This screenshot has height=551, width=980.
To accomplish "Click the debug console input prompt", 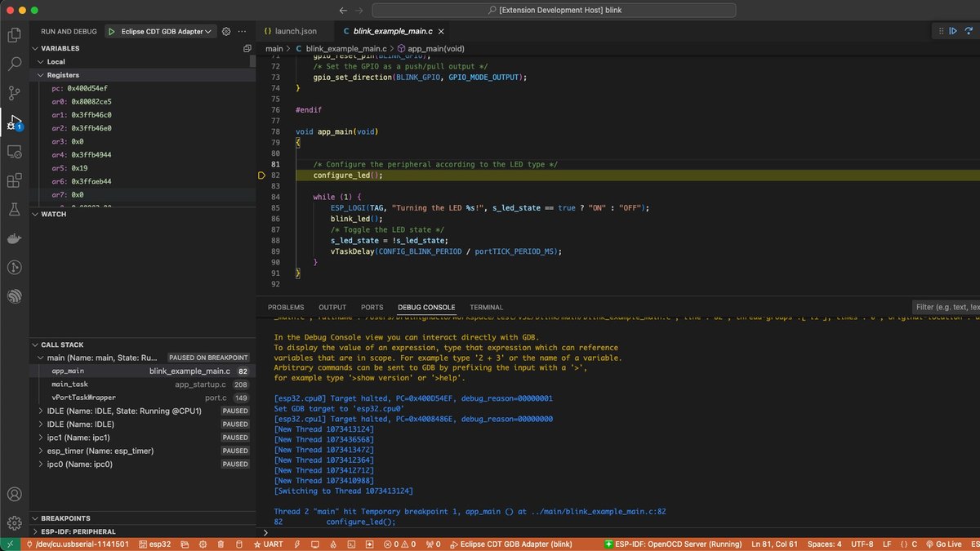I will pos(621,531).
